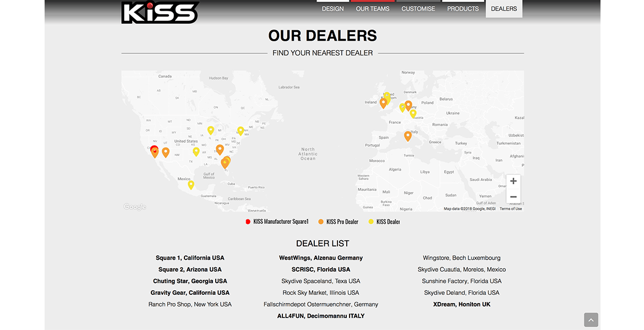Zoom in the map with the plus button
Screen dimensions: 644x330
513,181
